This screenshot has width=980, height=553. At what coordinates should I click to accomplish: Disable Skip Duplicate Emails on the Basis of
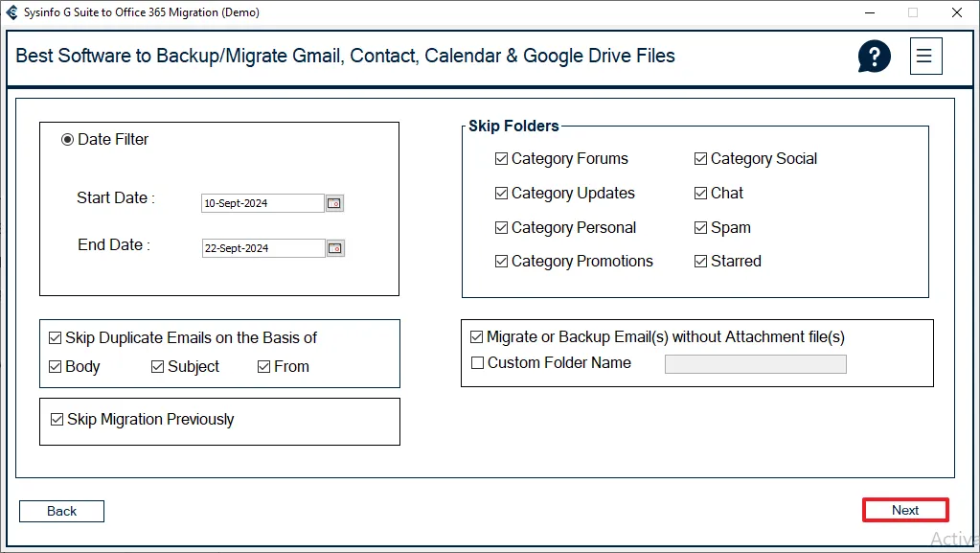tap(55, 338)
